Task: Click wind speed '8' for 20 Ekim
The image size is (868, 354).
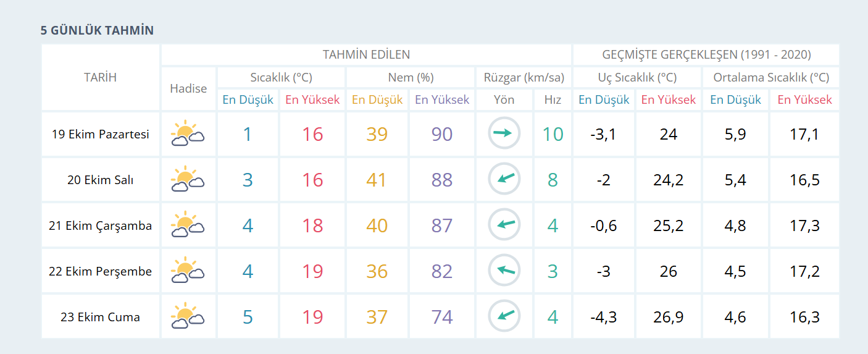Action: (x=553, y=180)
